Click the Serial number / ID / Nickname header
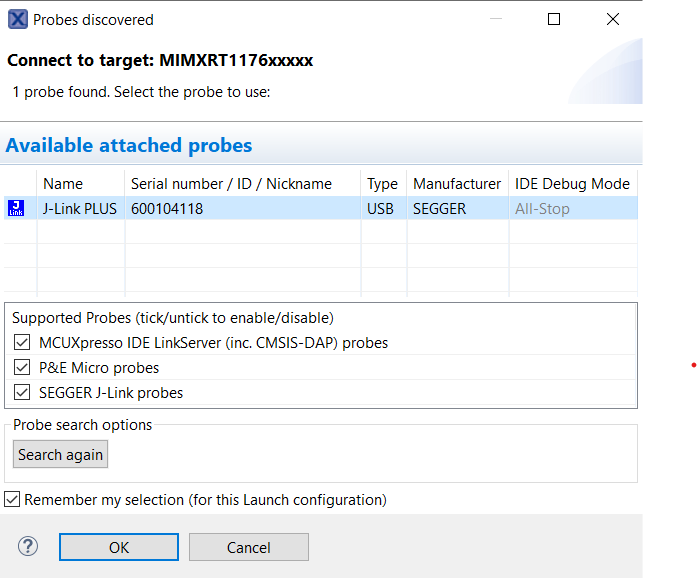The image size is (697, 578). [x=231, y=184]
